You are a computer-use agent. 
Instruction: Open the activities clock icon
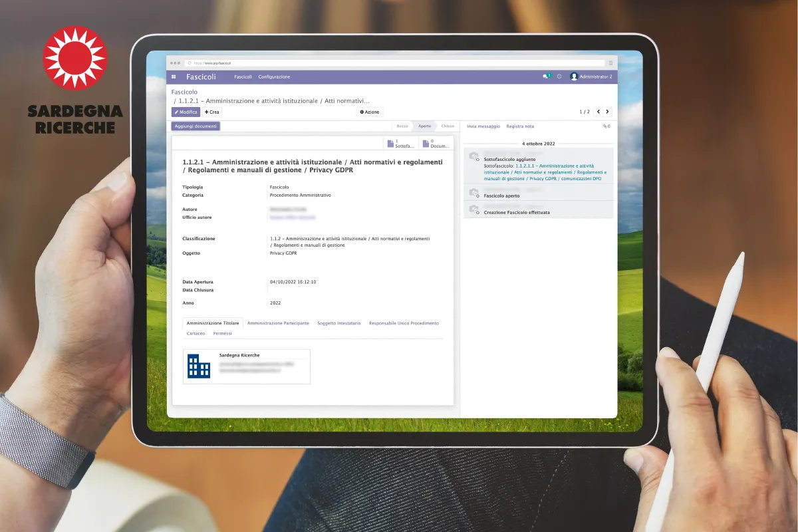click(559, 76)
